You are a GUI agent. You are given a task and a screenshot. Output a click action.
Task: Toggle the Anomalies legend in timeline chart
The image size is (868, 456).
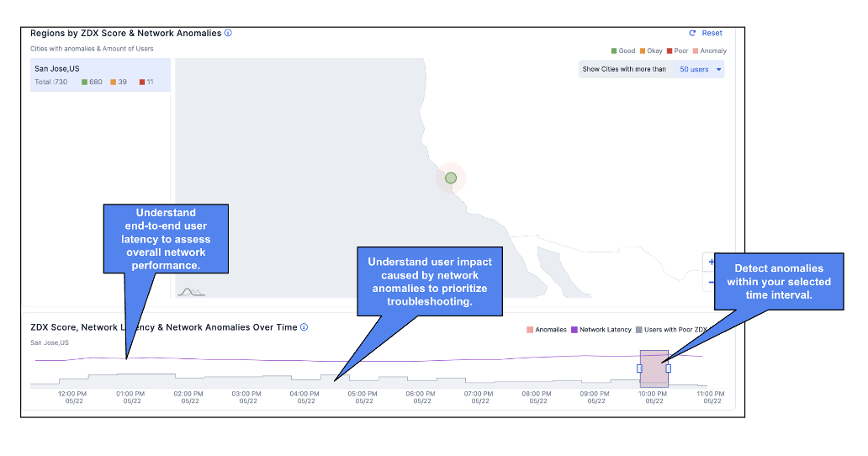click(x=547, y=330)
